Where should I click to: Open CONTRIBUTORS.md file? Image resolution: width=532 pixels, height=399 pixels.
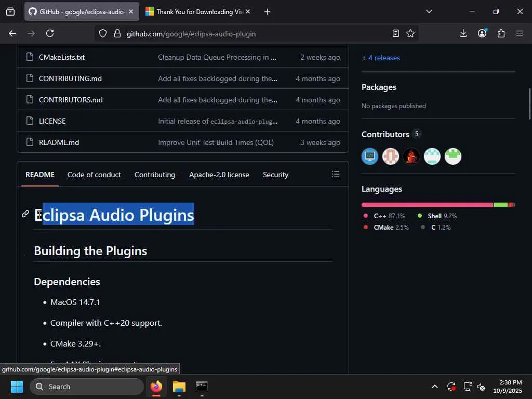pyautogui.click(x=71, y=100)
